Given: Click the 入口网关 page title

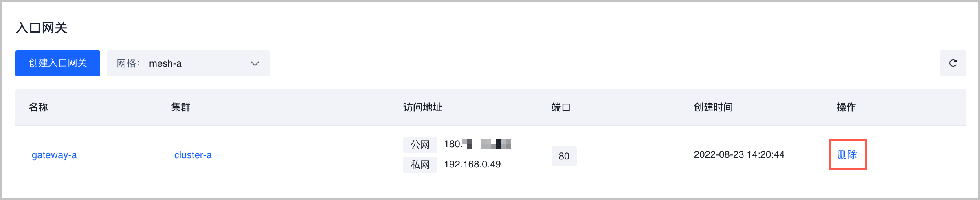Looking at the screenshot, I should 42,28.
